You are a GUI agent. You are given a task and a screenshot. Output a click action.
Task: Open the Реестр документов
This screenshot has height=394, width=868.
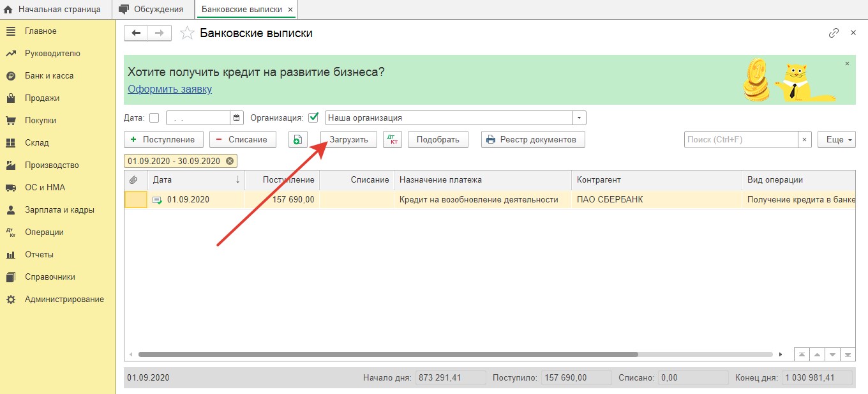[x=533, y=139]
